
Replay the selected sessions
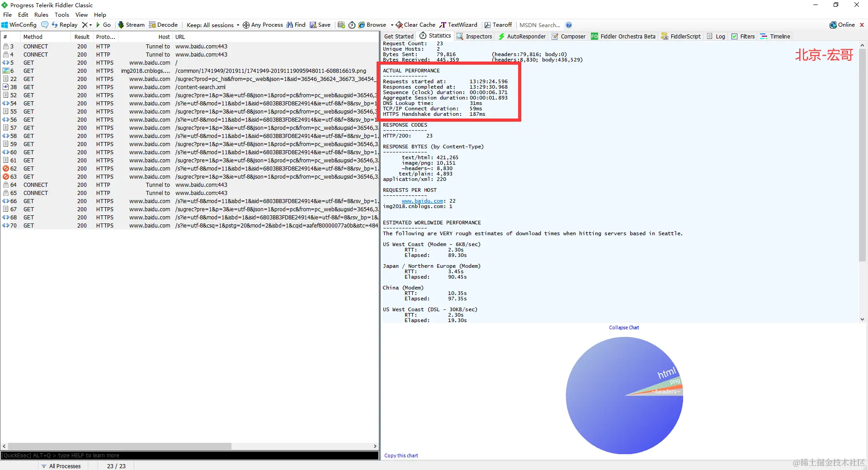pos(64,25)
